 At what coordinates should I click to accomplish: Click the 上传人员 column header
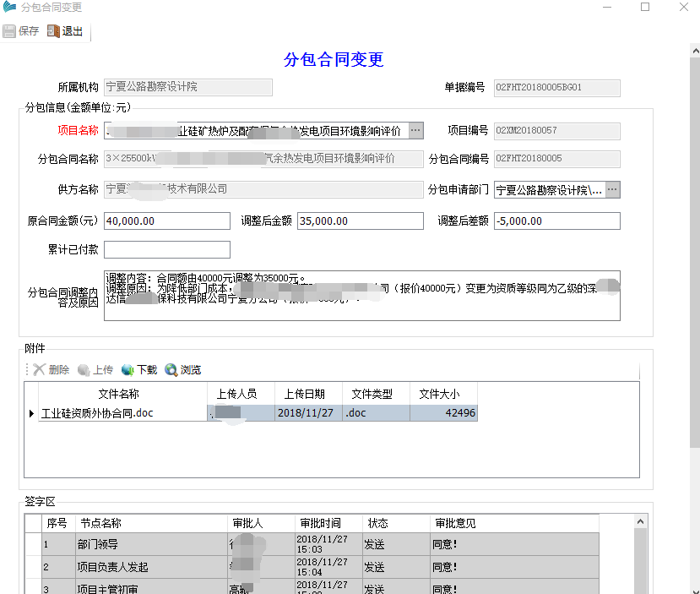pyautogui.click(x=241, y=394)
